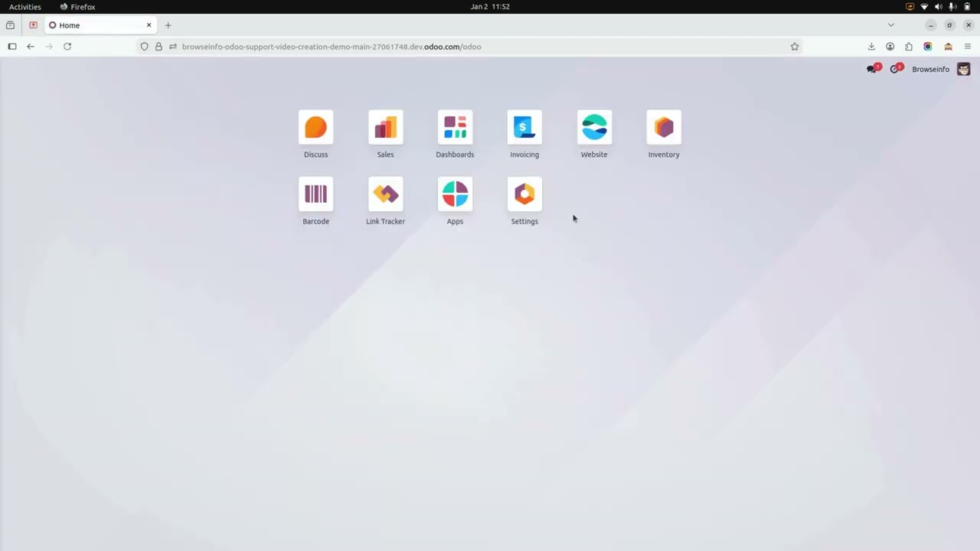Open the Firefox extensions puzzle icon
Screen dimensions: 980x551
pyautogui.click(x=909, y=47)
